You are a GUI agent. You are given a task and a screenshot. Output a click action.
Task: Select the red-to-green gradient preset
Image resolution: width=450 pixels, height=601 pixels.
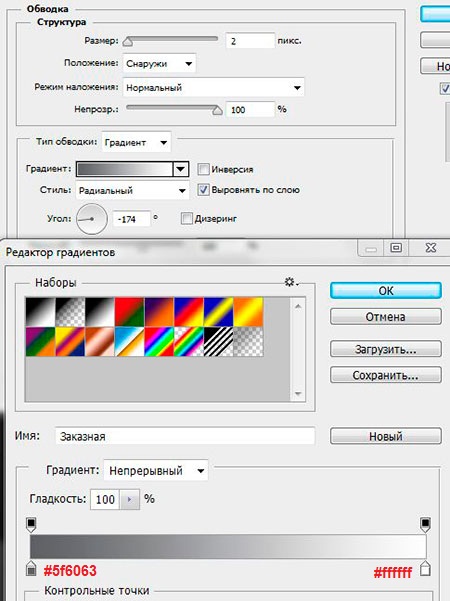tap(130, 312)
